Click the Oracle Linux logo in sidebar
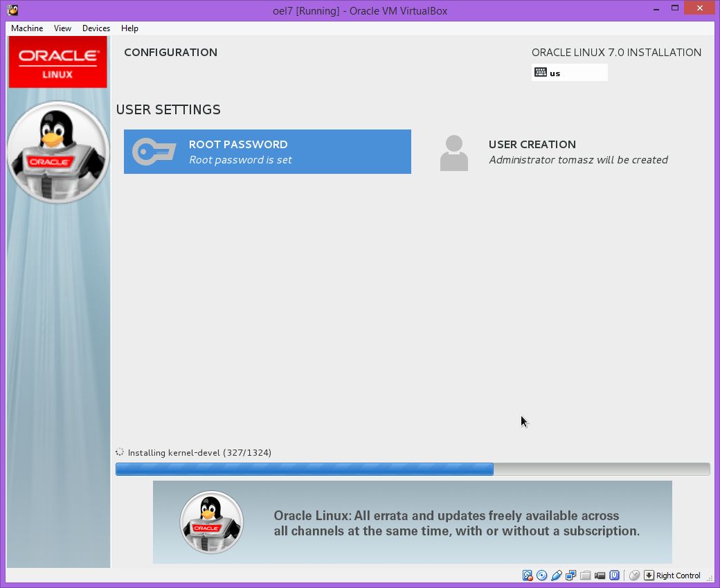Screen dimensions: 720x588 pos(58,62)
